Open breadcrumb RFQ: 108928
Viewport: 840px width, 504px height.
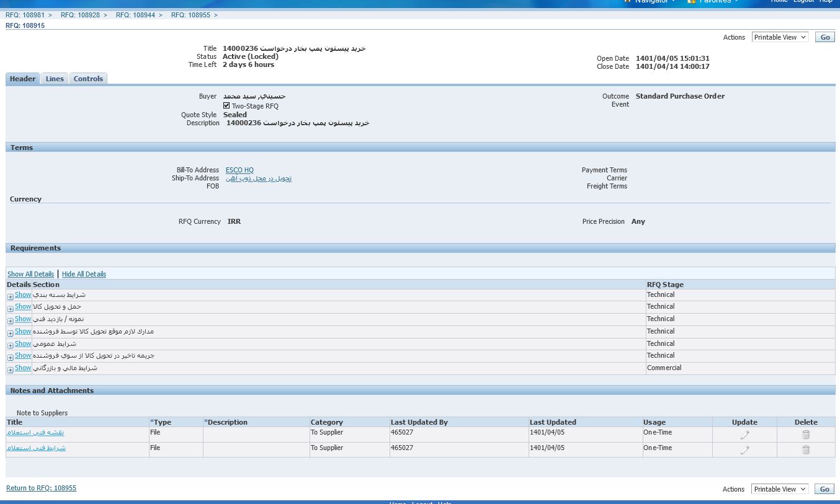click(80, 15)
